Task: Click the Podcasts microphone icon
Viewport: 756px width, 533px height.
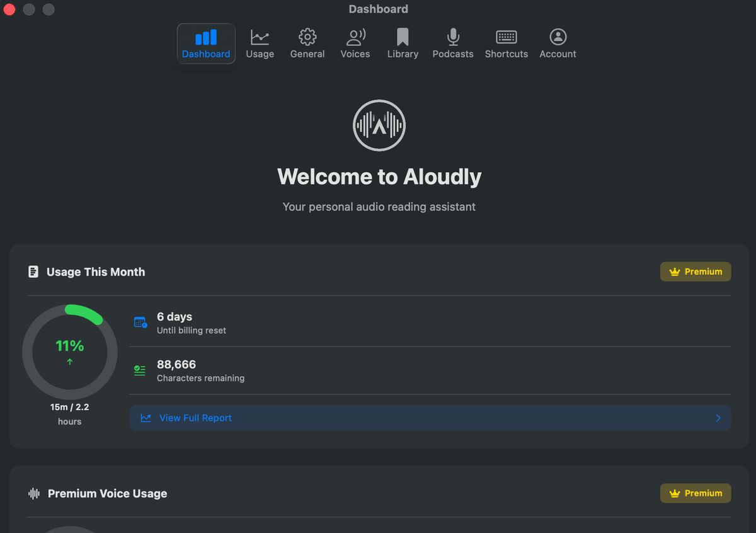Action: click(x=452, y=43)
